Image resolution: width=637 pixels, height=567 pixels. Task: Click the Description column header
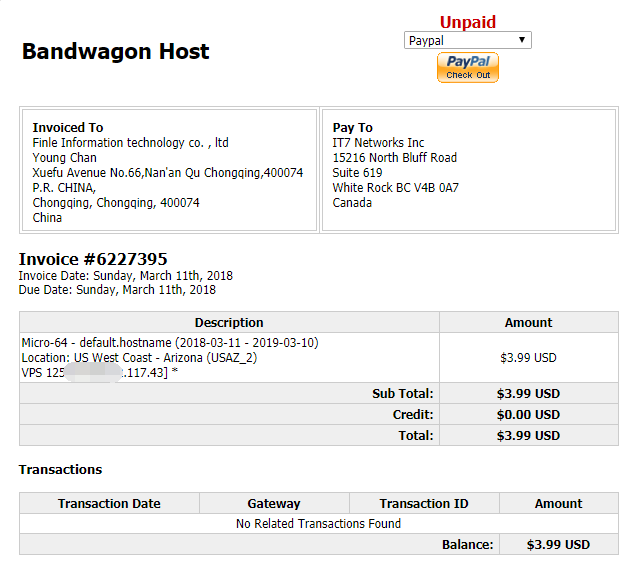(229, 322)
